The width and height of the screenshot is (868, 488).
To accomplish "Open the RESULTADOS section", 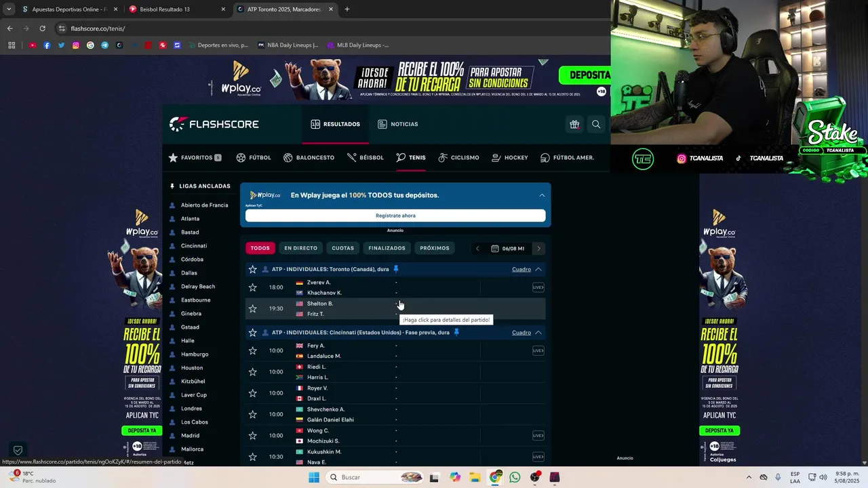I will coord(336,124).
